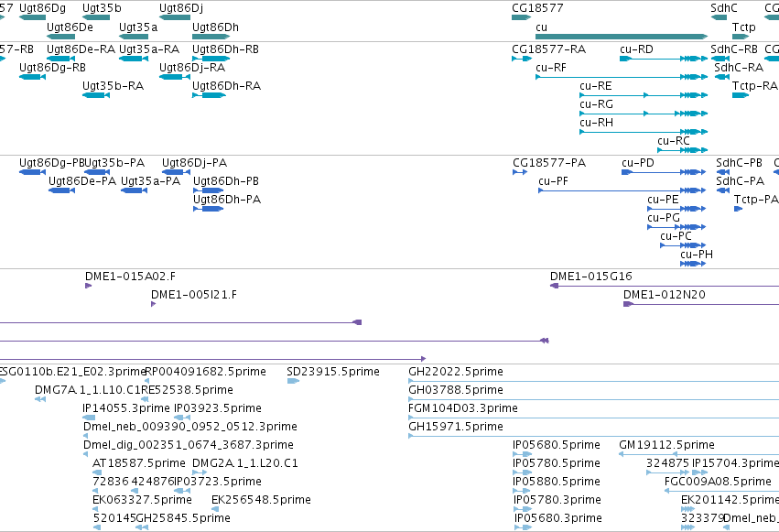Select clone DME1-015A02.F
The height and width of the screenshot is (532, 779).
pyautogui.click(x=89, y=286)
